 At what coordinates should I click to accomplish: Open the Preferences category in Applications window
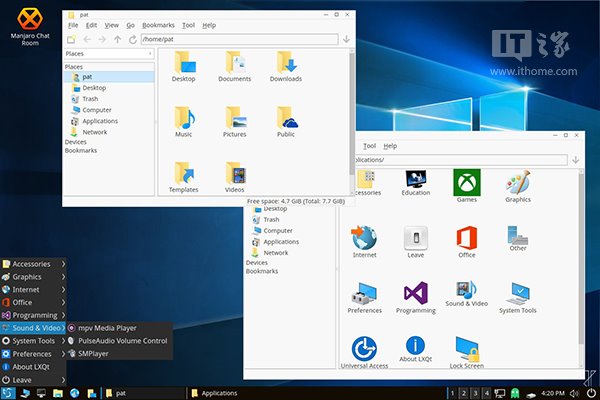[x=364, y=297]
